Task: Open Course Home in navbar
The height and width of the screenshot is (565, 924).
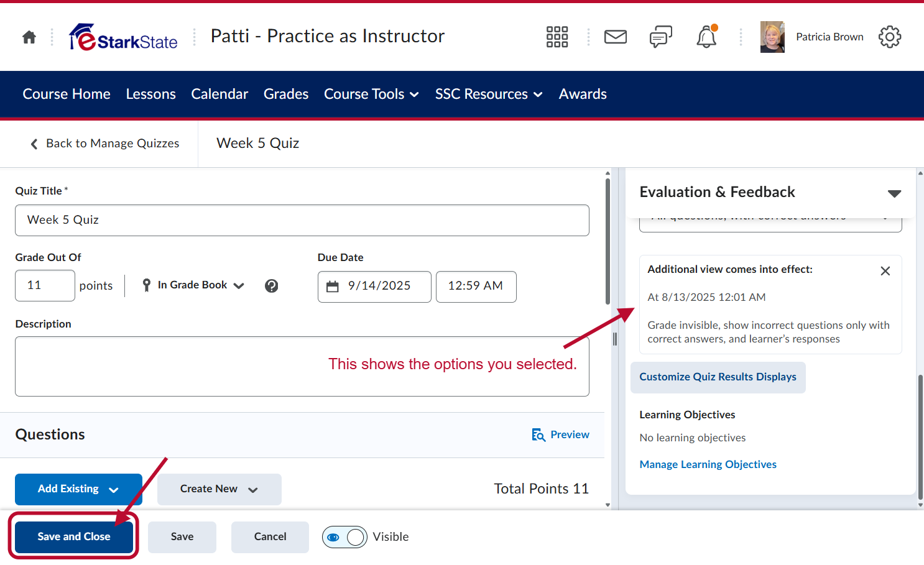Action: pos(67,94)
